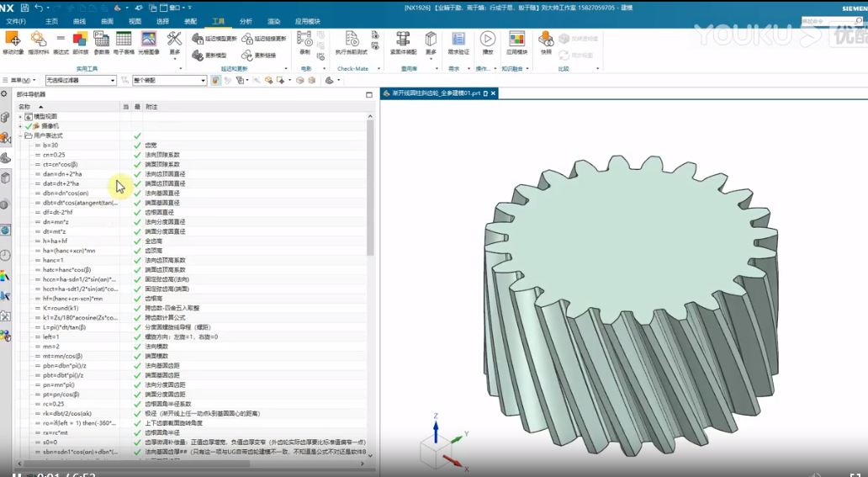The width and height of the screenshot is (868, 477).
Task: Select the b=30 expression in navigator
Action: click(x=49, y=146)
